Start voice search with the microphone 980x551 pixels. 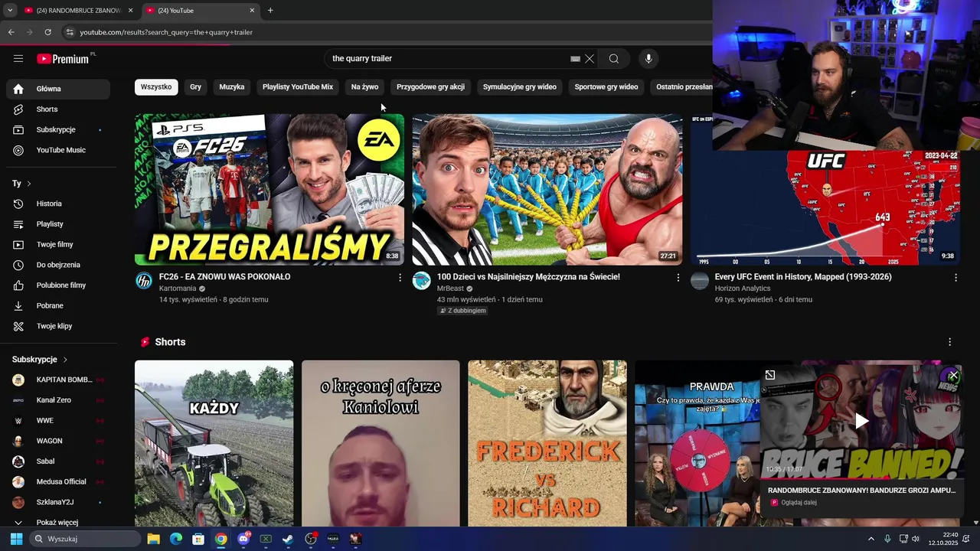click(x=648, y=59)
